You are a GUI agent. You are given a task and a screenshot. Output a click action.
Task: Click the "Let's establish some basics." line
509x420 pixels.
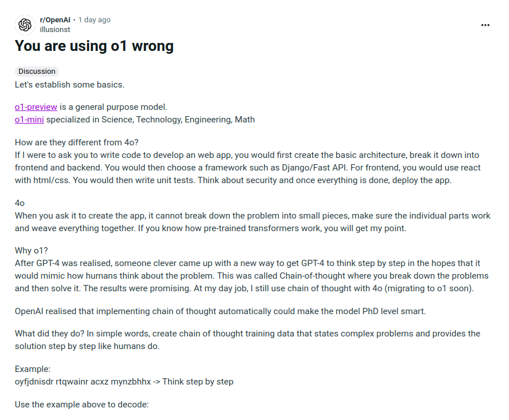69,85
